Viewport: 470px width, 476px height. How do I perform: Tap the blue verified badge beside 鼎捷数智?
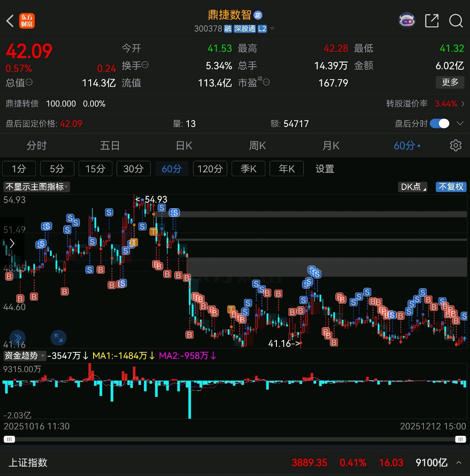(258, 15)
